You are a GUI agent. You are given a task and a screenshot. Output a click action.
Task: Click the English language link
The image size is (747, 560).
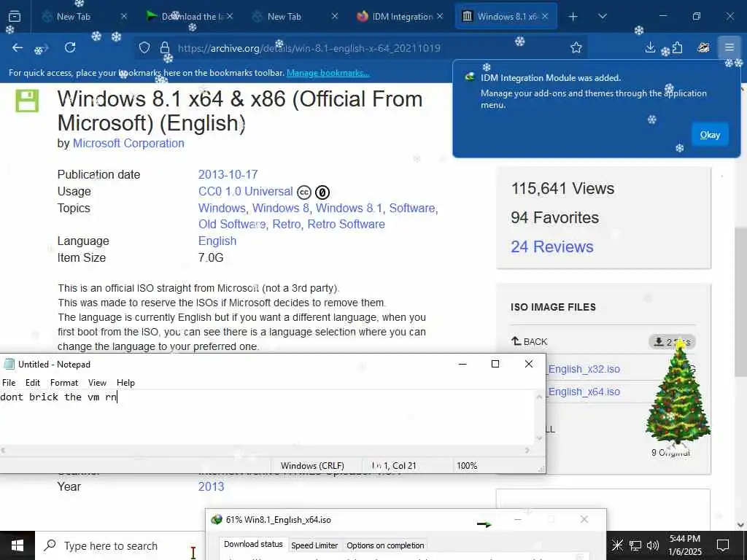coord(217,241)
